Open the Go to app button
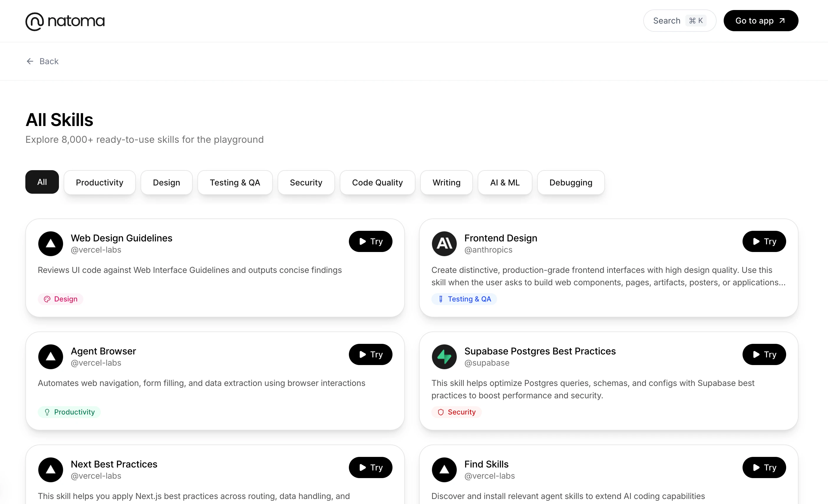The width and height of the screenshot is (828, 504). (761, 21)
